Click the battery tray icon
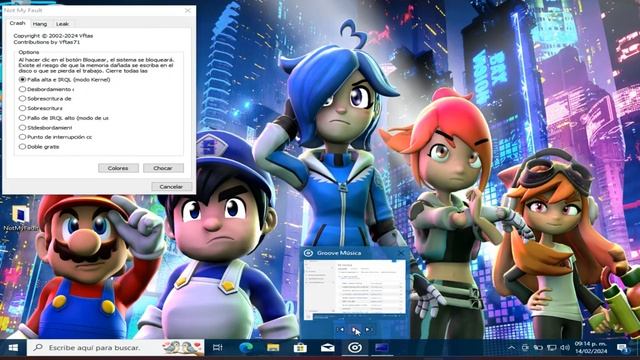The width and height of the screenshot is (640, 360). tap(538, 348)
